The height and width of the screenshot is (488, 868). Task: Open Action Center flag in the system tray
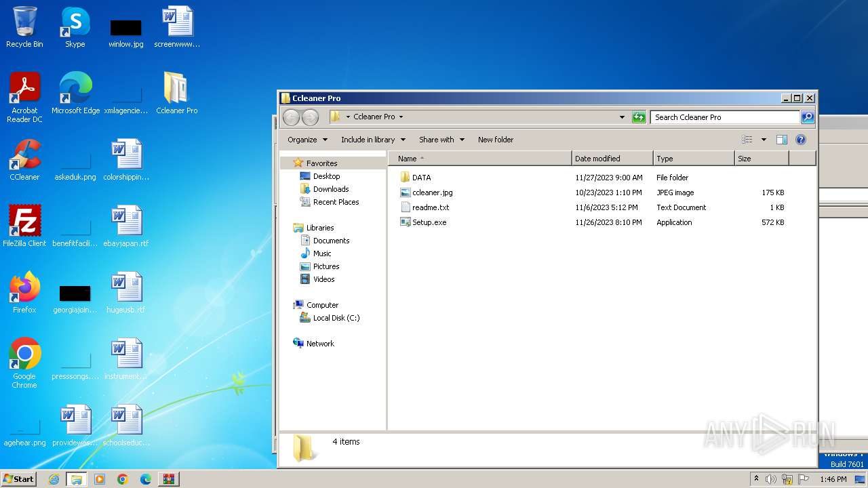pyautogui.click(x=804, y=479)
